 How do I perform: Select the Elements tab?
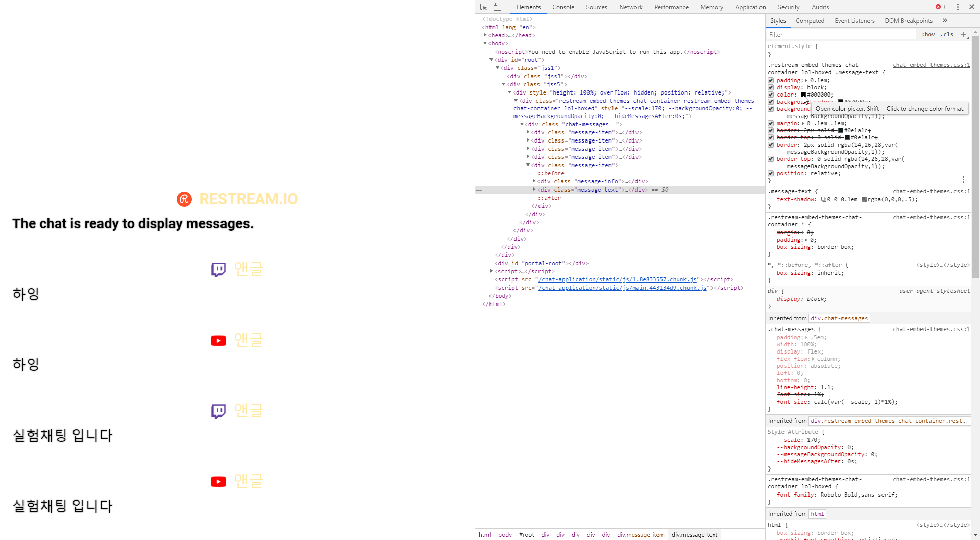tap(528, 7)
